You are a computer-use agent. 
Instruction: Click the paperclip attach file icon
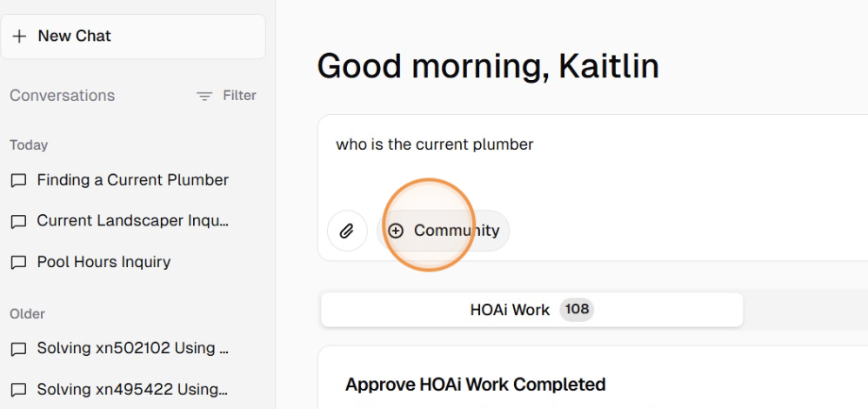[x=347, y=231]
